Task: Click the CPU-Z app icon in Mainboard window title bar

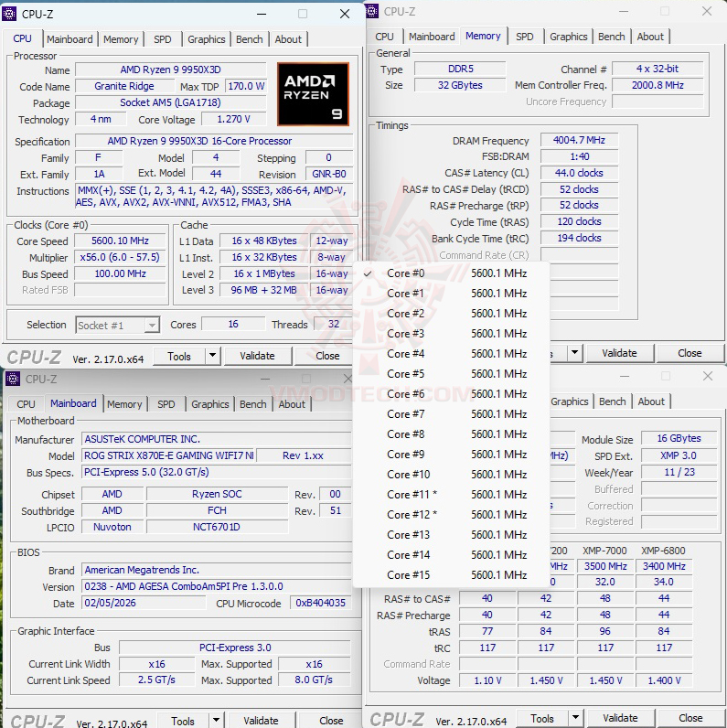Action: pos(13,379)
